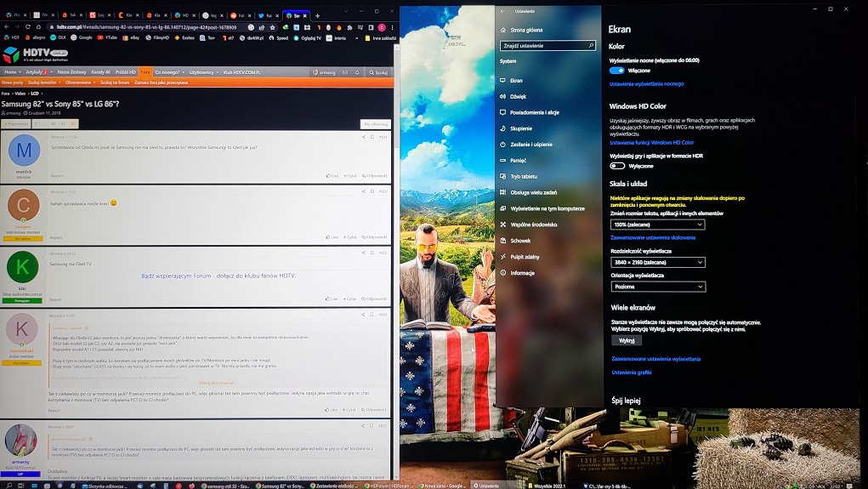Click the browser home icon

(x=38, y=26)
